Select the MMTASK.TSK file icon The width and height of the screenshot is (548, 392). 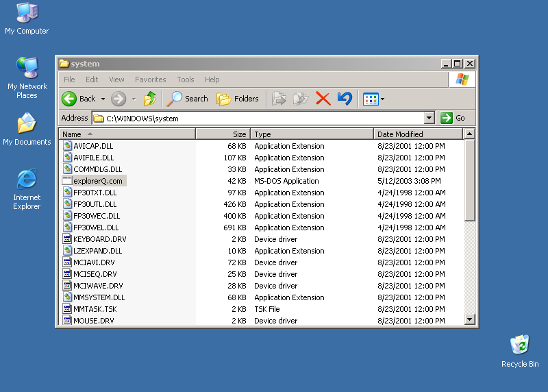click(67, 309)
